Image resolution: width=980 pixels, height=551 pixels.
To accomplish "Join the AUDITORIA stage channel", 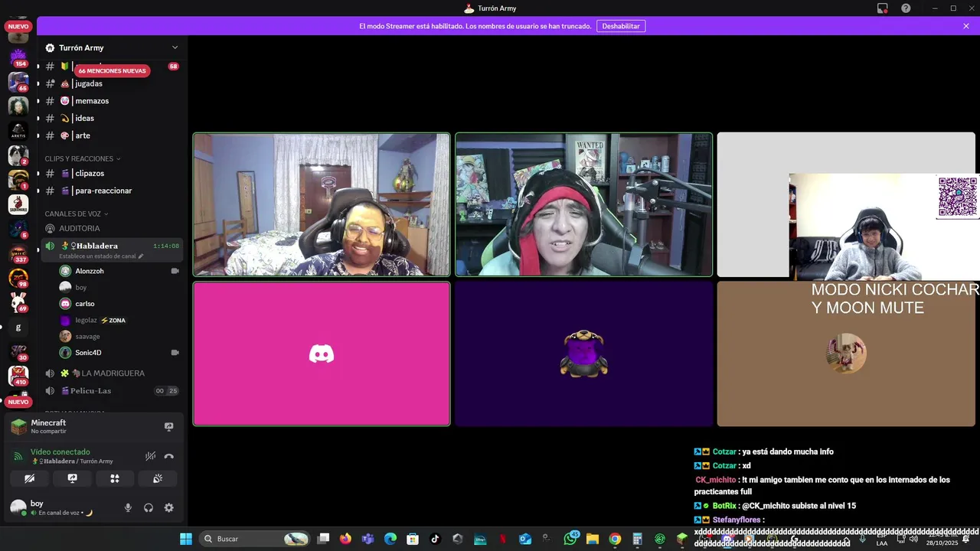I will pyautogui.click(x=112, y=228).
